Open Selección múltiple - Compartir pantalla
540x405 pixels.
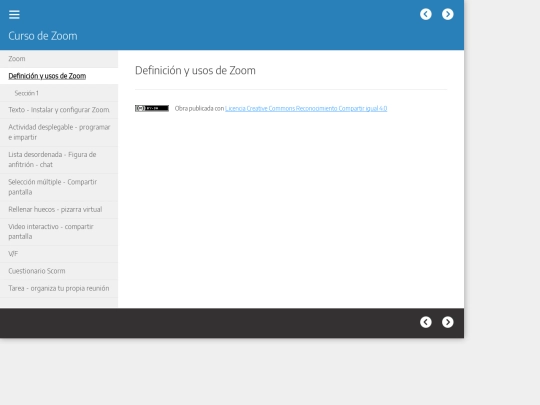pyautogui.click(x=59, y=187)
